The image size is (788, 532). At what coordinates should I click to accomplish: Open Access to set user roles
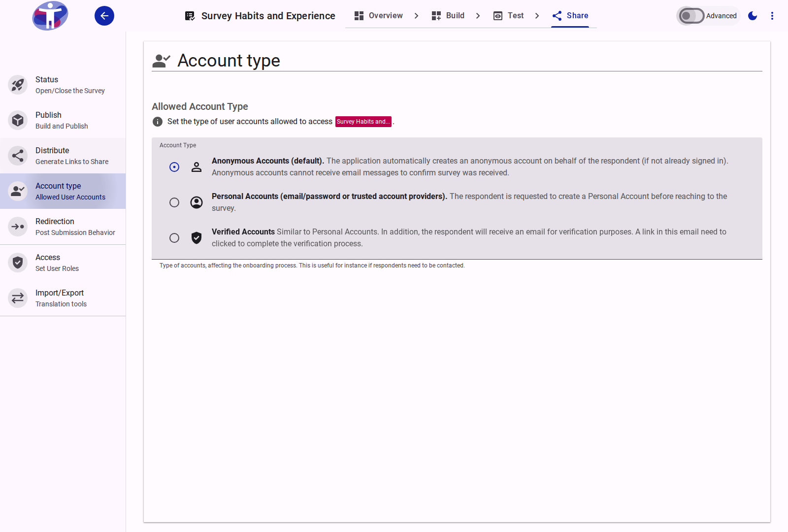[63, 263]
